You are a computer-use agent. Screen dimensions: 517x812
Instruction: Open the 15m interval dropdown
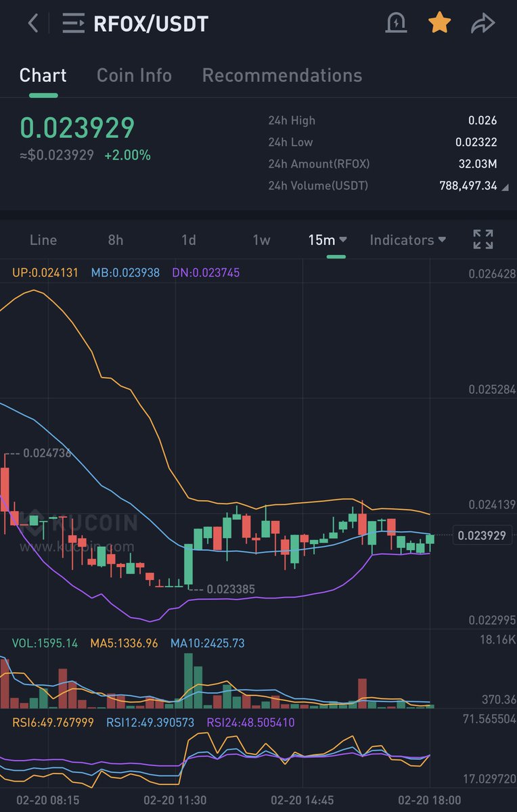[x=328, y=240]
